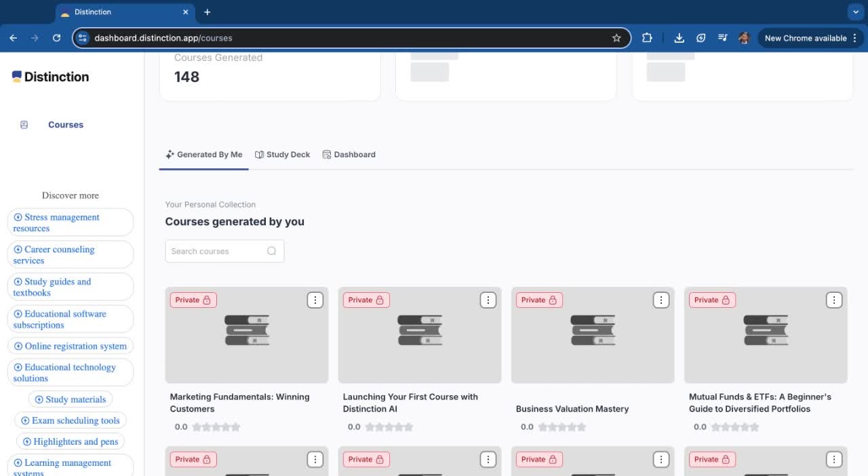This screenshot has width=868, height=476.
Task: Switch to the Study Deck tab
Action: [283, 155]
